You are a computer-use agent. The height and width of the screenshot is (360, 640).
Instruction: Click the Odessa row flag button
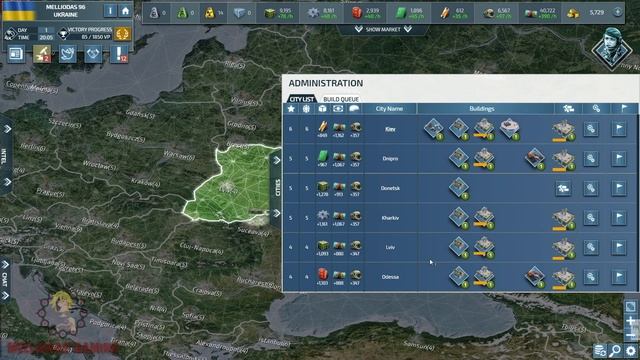click(x=619, y=277)
